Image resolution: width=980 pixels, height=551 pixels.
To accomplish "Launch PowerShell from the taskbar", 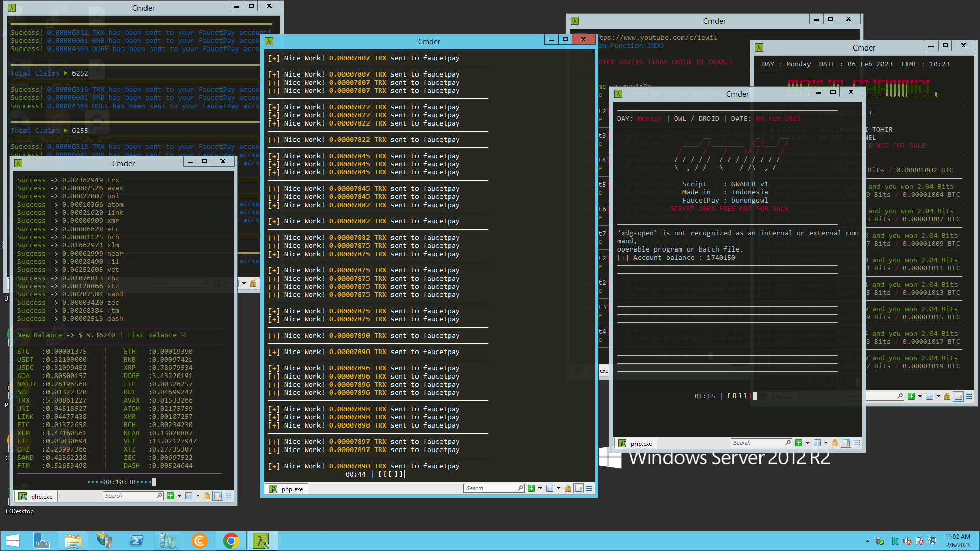I will click(136, 541).
